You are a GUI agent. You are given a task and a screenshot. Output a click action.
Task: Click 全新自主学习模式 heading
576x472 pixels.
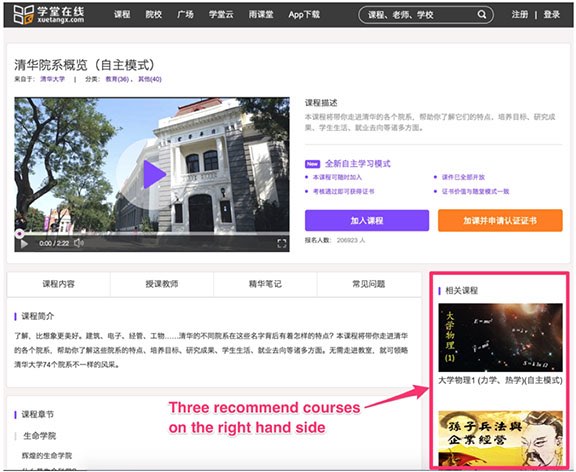tap(357, 164)
